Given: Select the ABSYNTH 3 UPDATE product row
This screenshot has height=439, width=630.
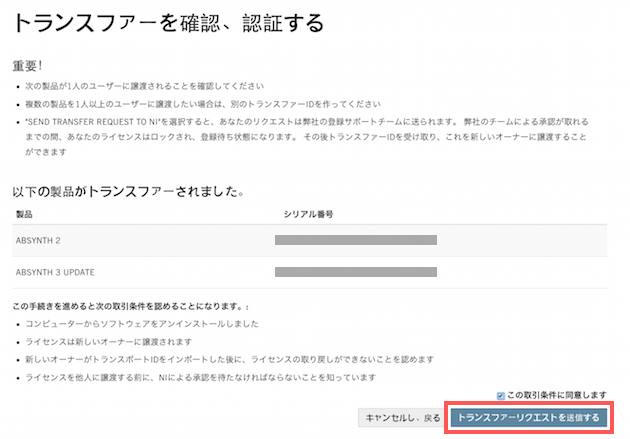Looking at the screenshot, I should tap(309, 272).
